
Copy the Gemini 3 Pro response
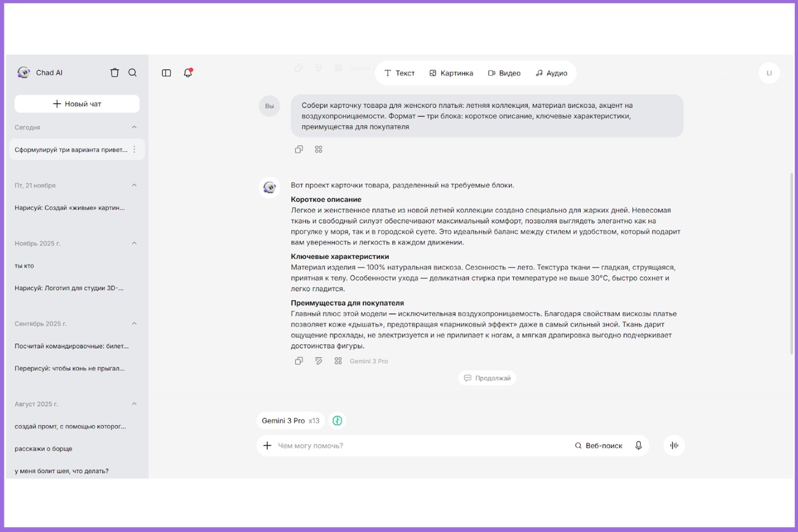pos(299,361)
